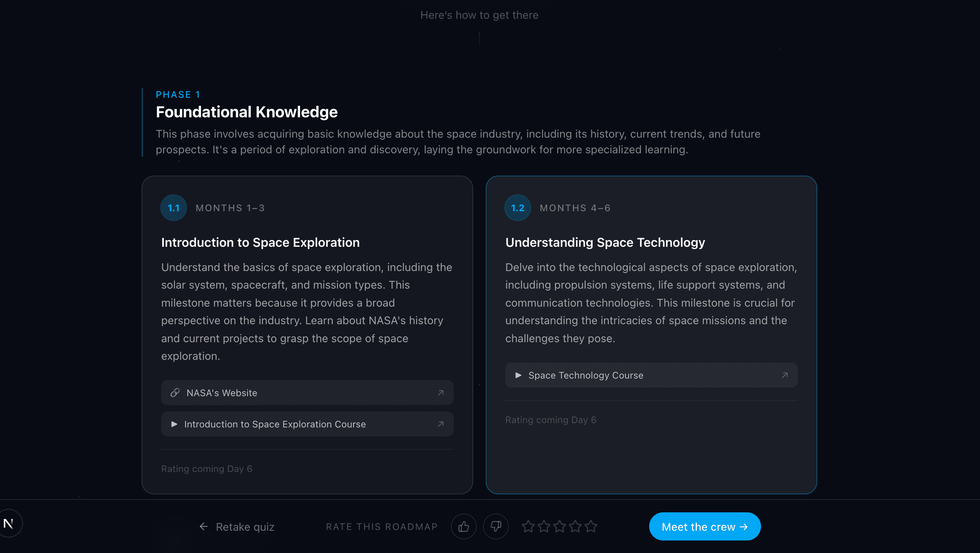
Task: Click Introduction to Space Exploration card title
Action: (x=260, y=242)
